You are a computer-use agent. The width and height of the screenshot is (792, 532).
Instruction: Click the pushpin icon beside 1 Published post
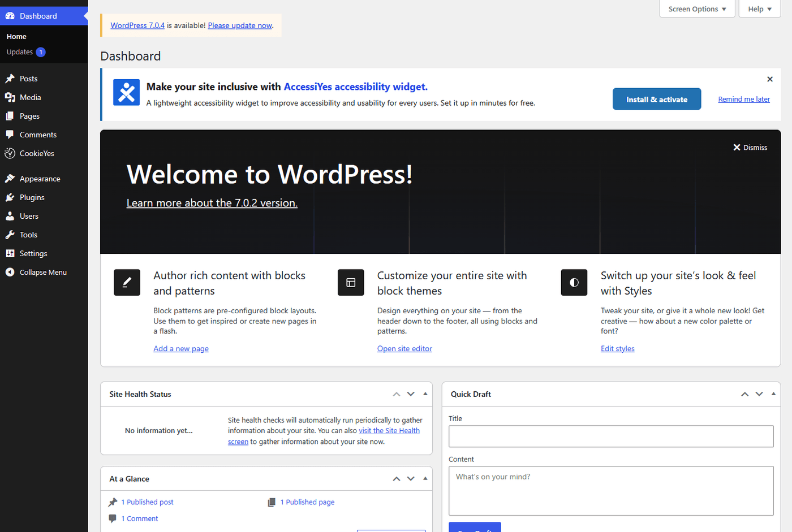coord(113,502)
